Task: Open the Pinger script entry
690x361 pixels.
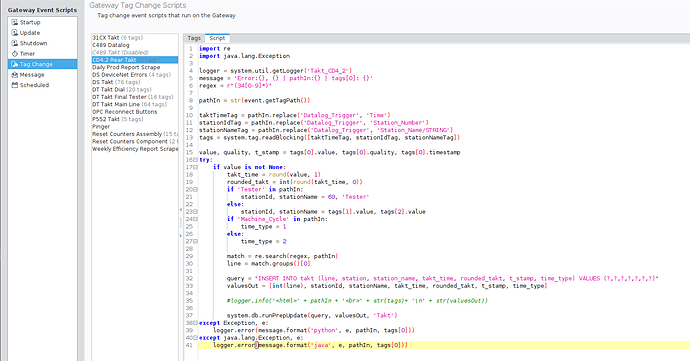Action: coord(101,126)
